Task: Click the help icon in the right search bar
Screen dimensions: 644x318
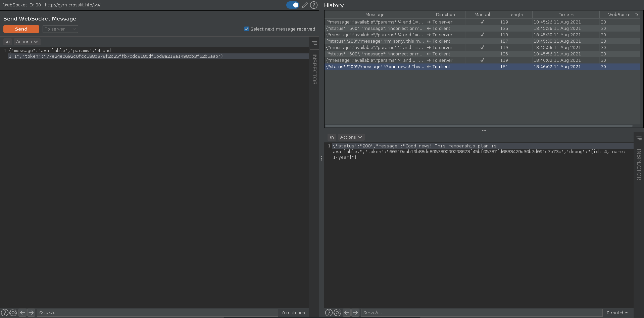Action: coord(329,313)
